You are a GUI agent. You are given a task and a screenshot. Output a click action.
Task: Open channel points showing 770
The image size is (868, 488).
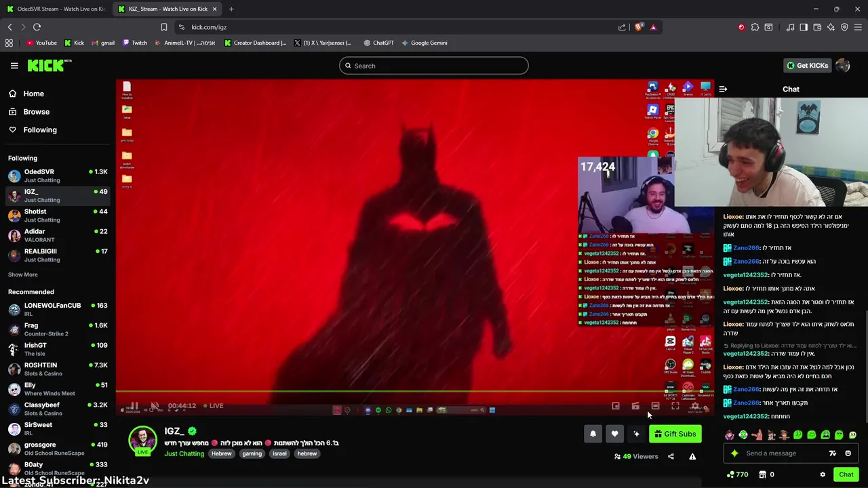coord(737,474)
